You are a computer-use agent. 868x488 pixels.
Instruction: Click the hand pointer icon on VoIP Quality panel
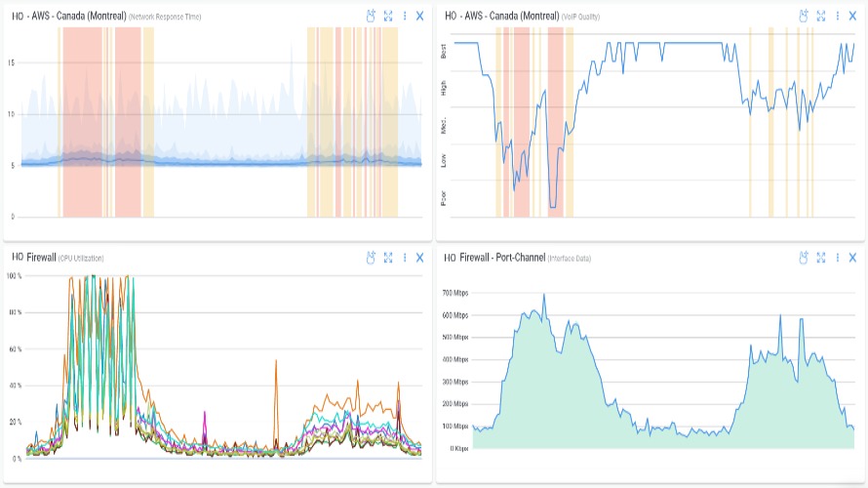(804, 16)
